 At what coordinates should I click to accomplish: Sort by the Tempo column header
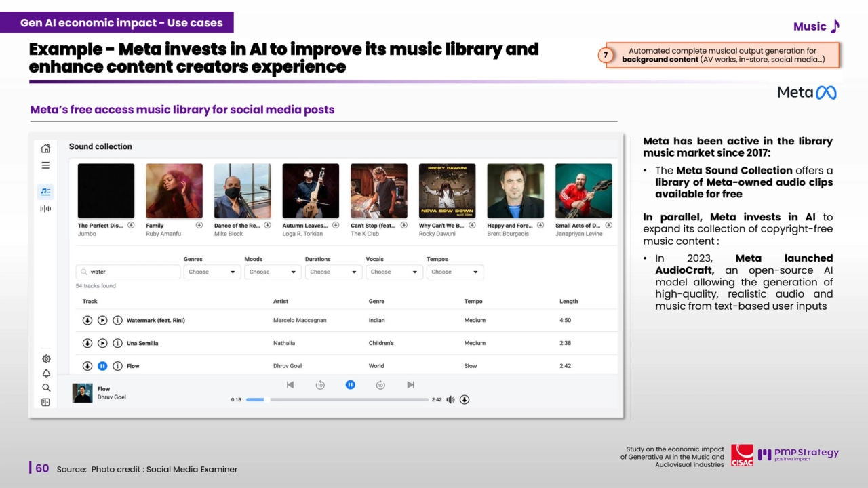[473, 301]
